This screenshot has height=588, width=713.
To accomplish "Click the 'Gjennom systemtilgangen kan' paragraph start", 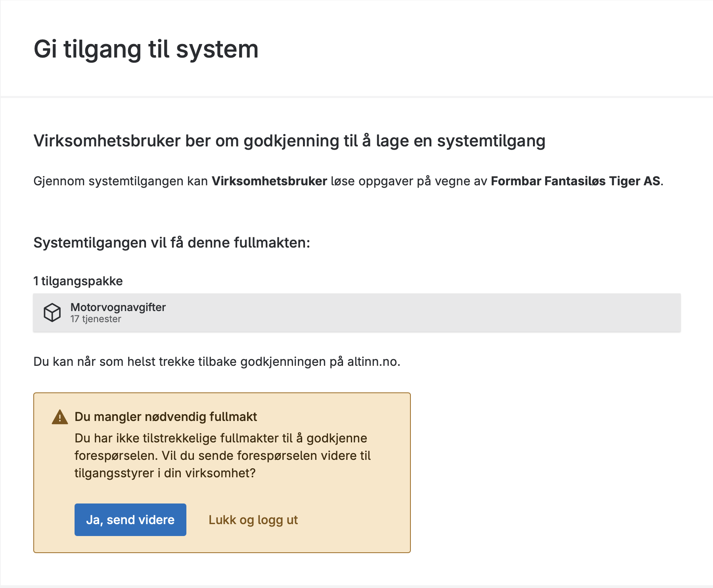I will click(x=120, y=181).
